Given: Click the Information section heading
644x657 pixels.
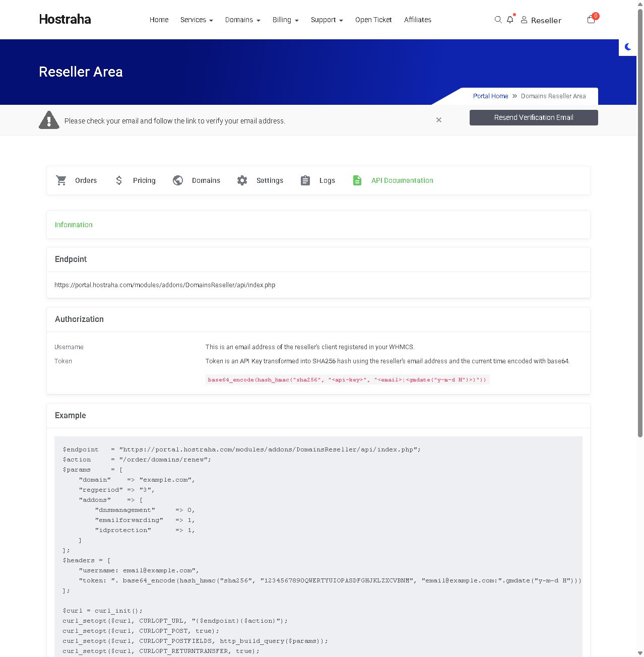Looking at the screenshot, I should (x=74, y=225).
